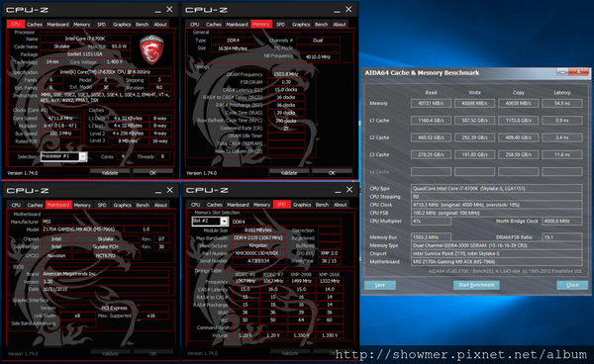This screenshot has width=594, height=364.
Task: Switch to Caches tab in CPU window
Action: (x=35, y=24)
